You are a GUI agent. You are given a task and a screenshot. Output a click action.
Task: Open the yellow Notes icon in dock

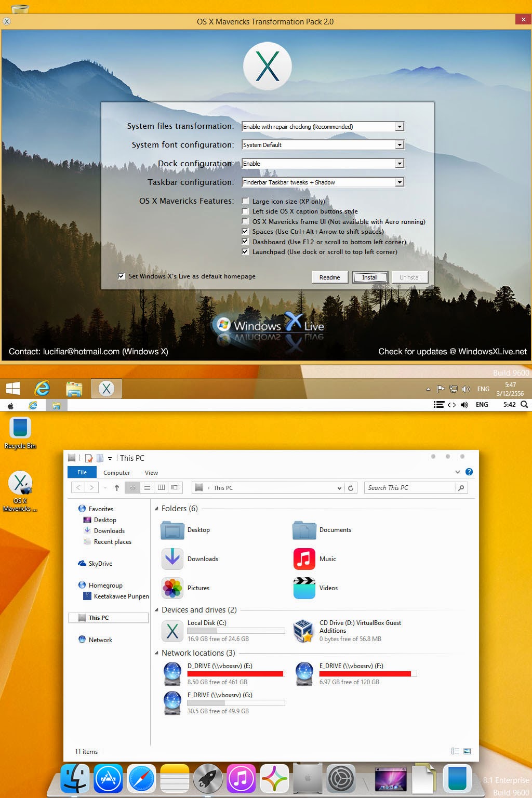(175, 779)
